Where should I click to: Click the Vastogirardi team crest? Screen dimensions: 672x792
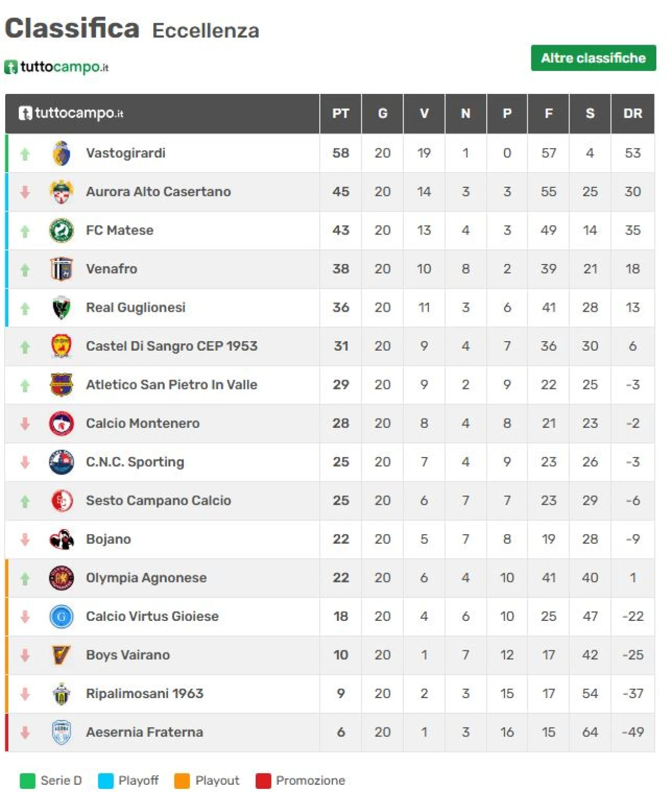coord(61,153)
